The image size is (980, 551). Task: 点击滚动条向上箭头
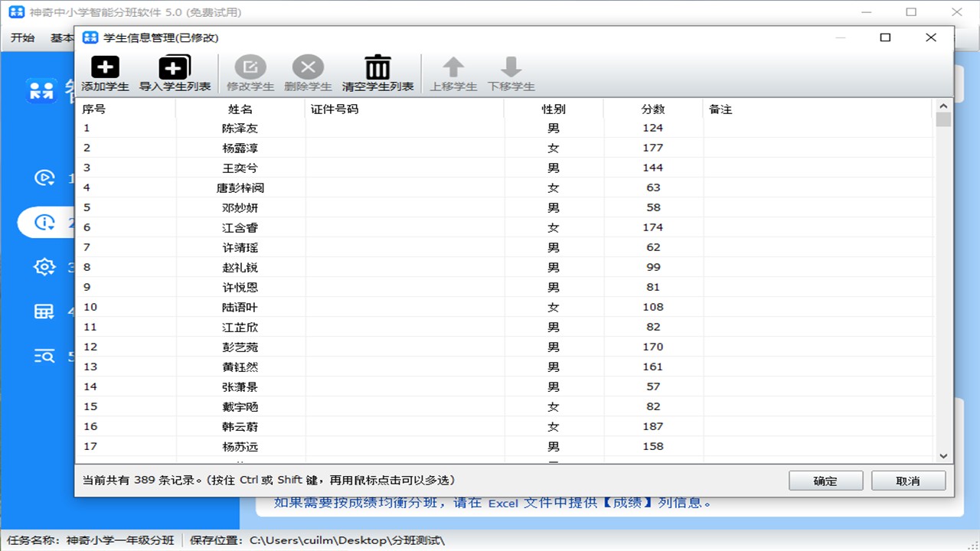(943, 106)
